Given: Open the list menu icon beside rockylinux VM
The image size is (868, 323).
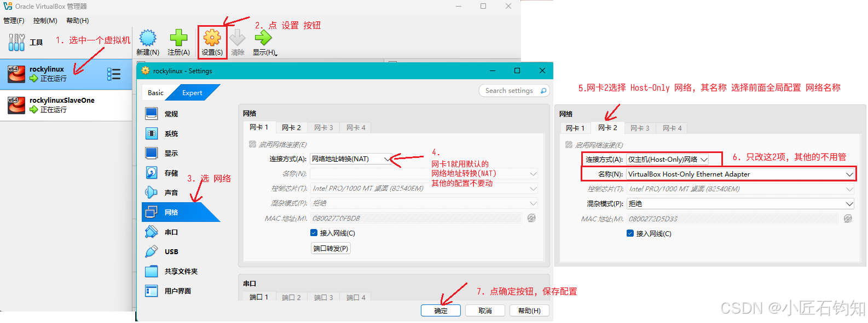Looking at the screenshot, I should [x=114, y=74].
